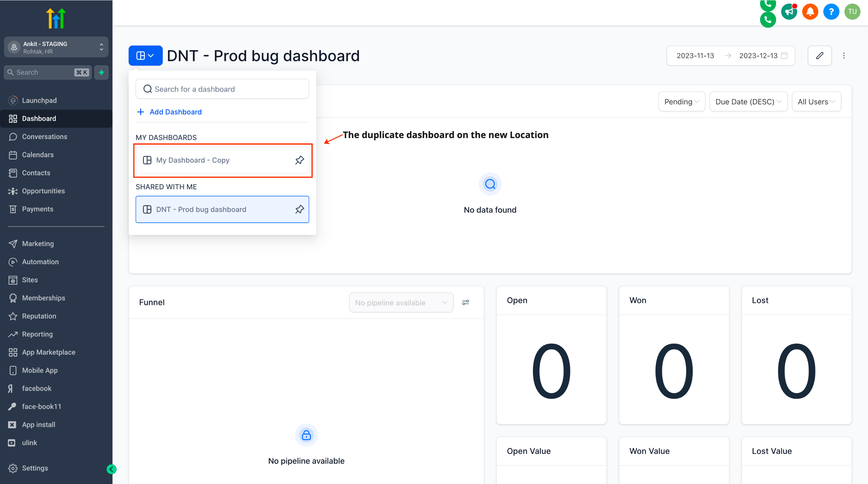Open the blue help question mark icon
Screen dimensions: 868x484
point(831,12)
